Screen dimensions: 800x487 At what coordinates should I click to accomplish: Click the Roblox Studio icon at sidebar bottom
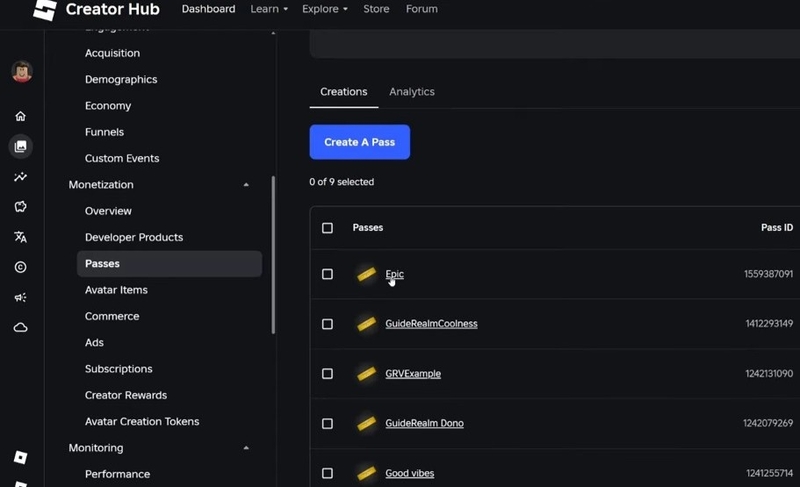pyautogui.click(x=20, y=457)
